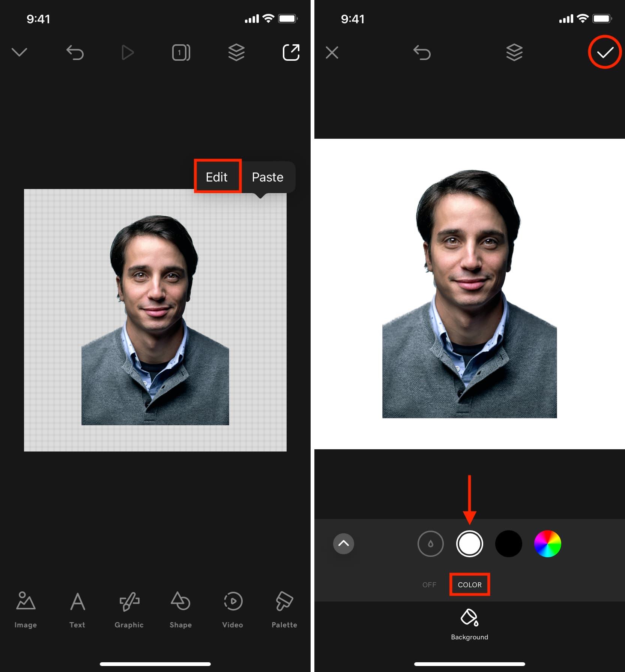Tap the portrait on the white canvas

pos(470,294)
